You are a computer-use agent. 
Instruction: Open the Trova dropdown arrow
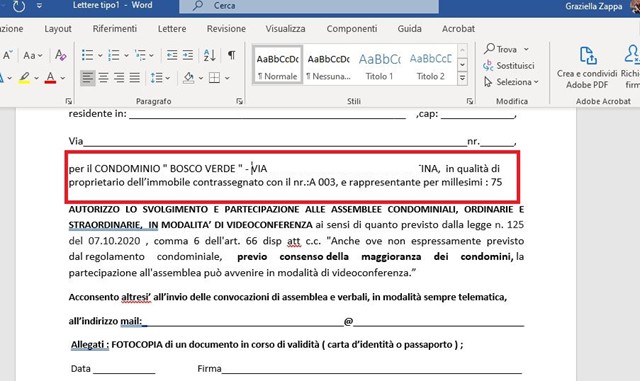(x=526, y=49)
